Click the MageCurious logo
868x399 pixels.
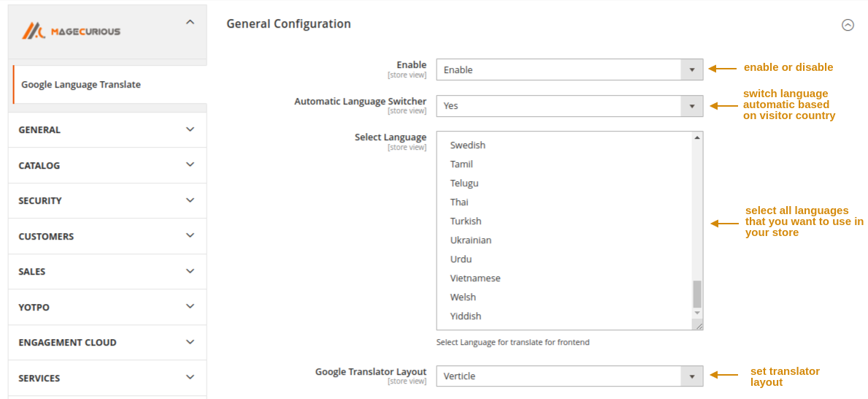point(71,31)
